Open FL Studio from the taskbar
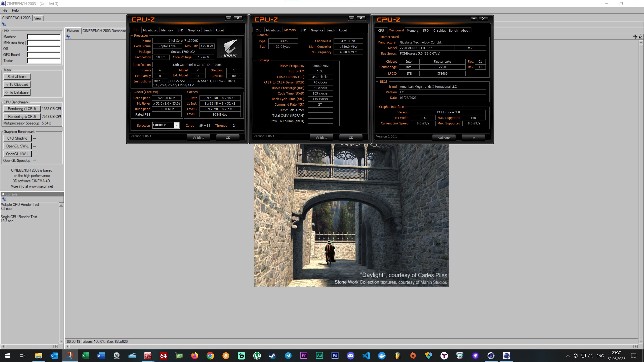The image size is (644, 362). point(397,355)
